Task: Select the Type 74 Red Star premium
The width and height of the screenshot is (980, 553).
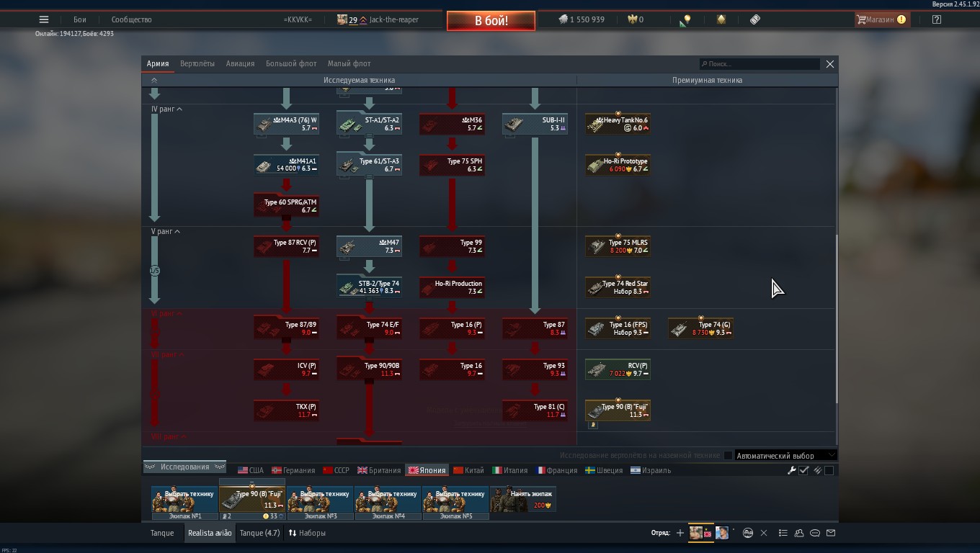Action: 618,287
